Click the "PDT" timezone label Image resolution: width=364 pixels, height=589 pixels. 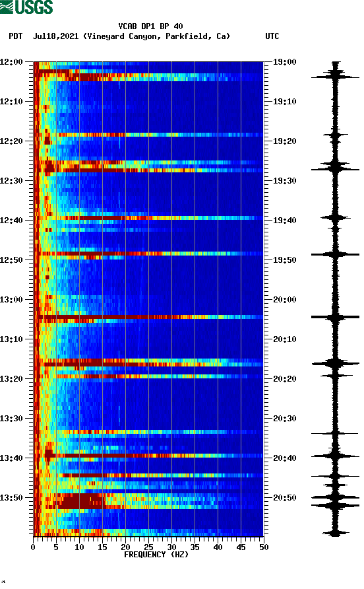coord(15,36)
